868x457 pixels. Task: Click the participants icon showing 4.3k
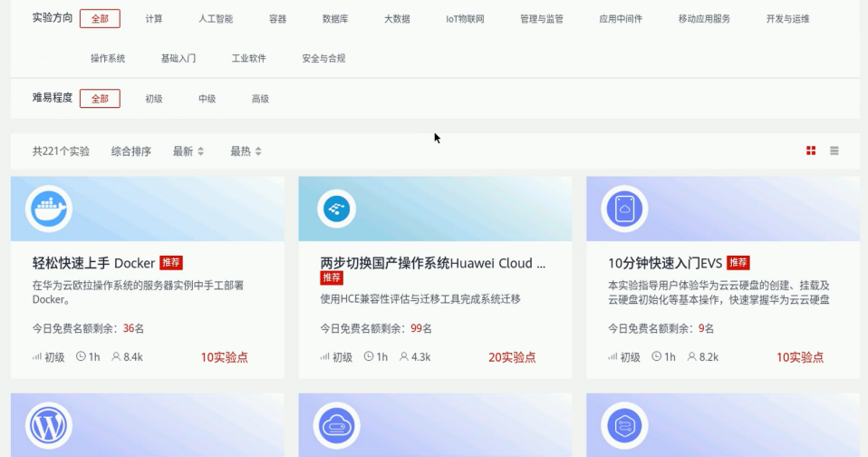403,356
